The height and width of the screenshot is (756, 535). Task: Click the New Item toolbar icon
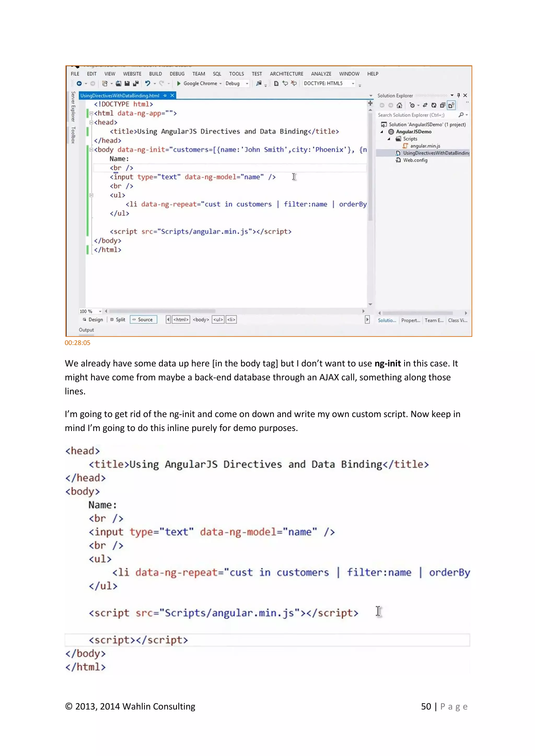(x=105, y=84)
